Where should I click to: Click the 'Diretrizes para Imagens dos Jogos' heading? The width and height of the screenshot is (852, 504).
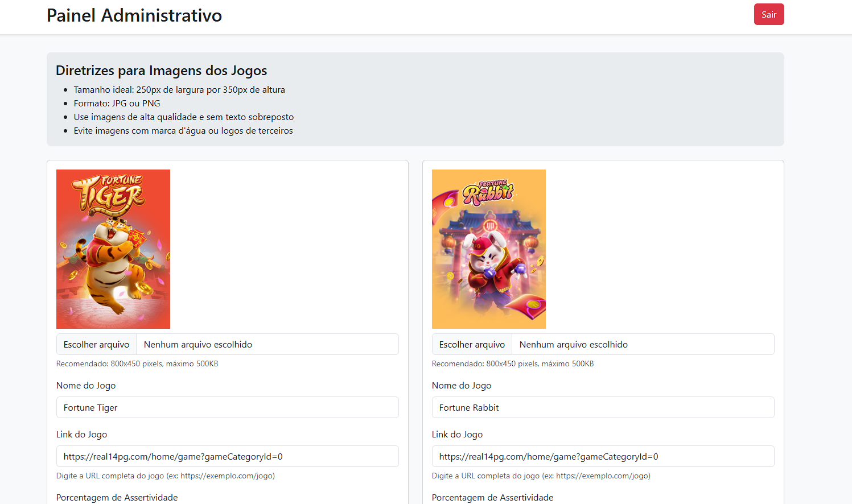click(x=161, y=71)
